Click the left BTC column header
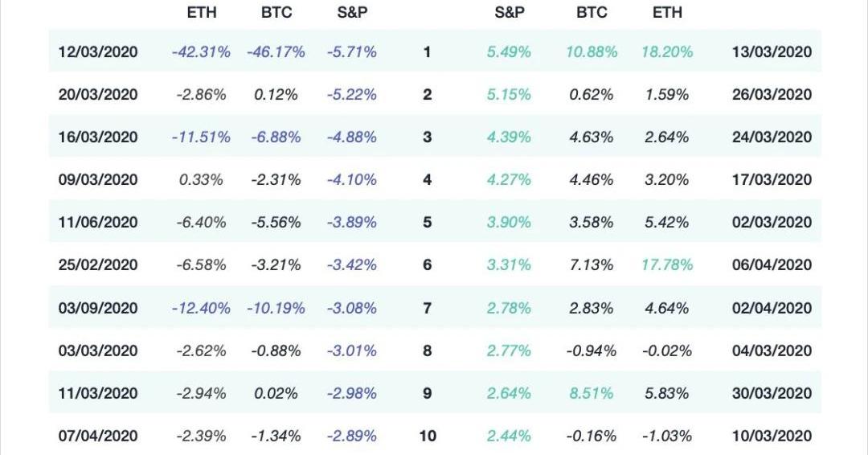The image size is (868, 455). pyautogui.click(x=276, y=12)
